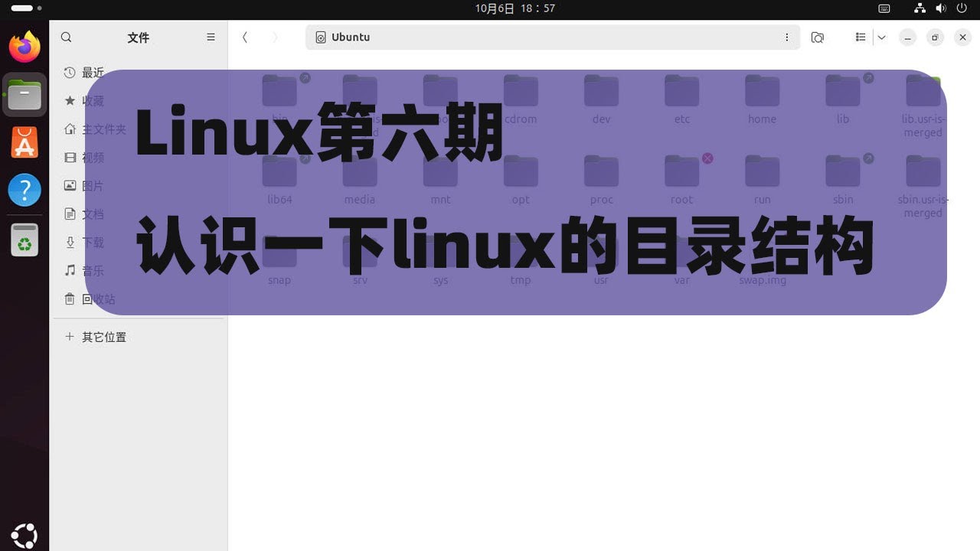Select the root folder with the lock badge

(x=682, y=181)
